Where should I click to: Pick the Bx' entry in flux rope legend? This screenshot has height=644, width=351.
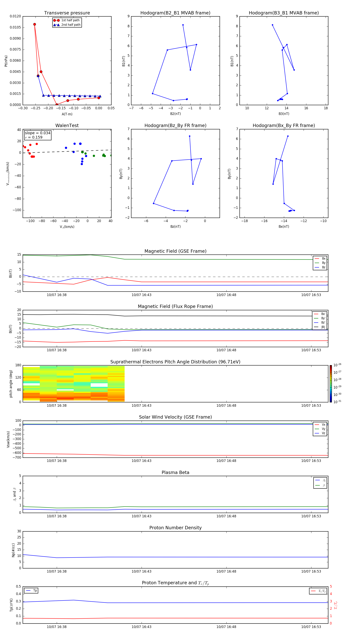320,314
